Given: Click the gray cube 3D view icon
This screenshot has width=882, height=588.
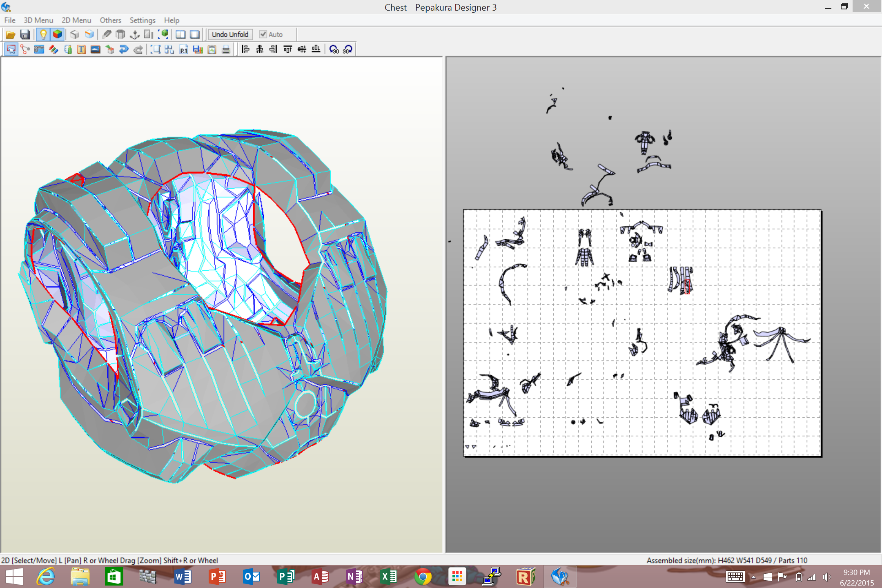Looking at the screenshot, I should [x=74, y=35].
